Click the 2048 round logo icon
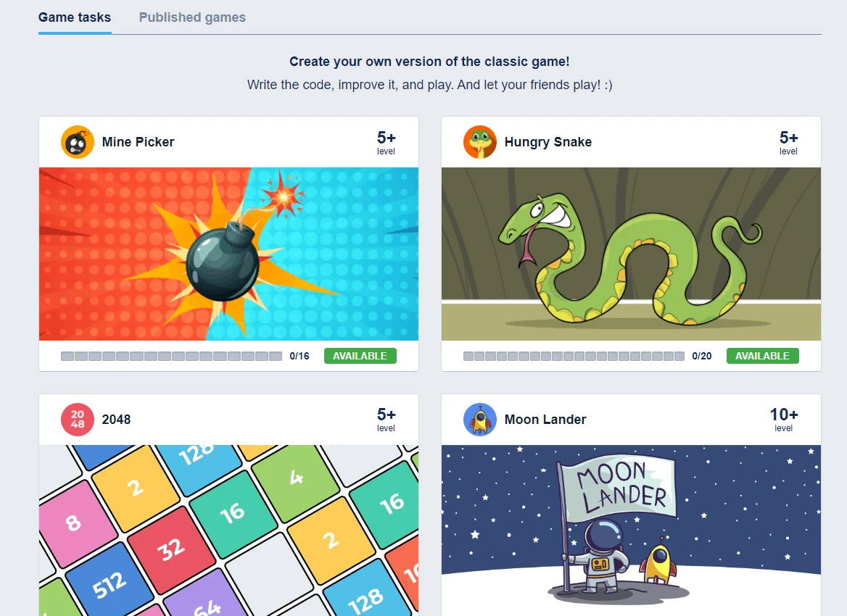This screenshot has height=616, width=847. pyautogui.click(x=78, y=420)
